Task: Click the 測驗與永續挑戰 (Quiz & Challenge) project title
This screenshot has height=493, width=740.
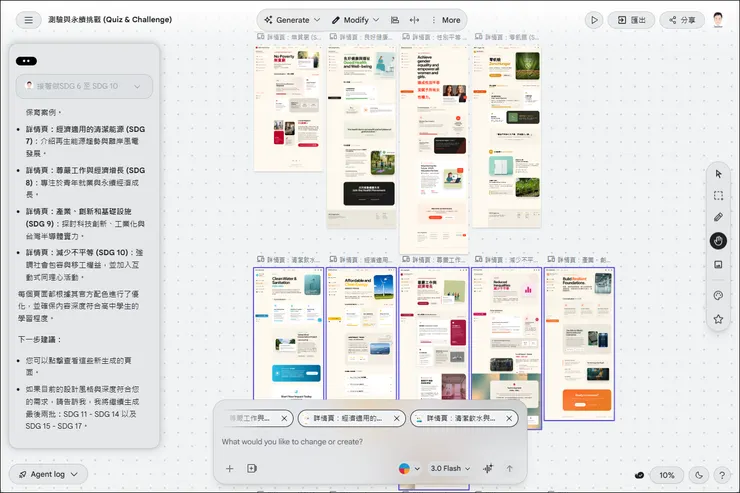Action: point(110,20)
